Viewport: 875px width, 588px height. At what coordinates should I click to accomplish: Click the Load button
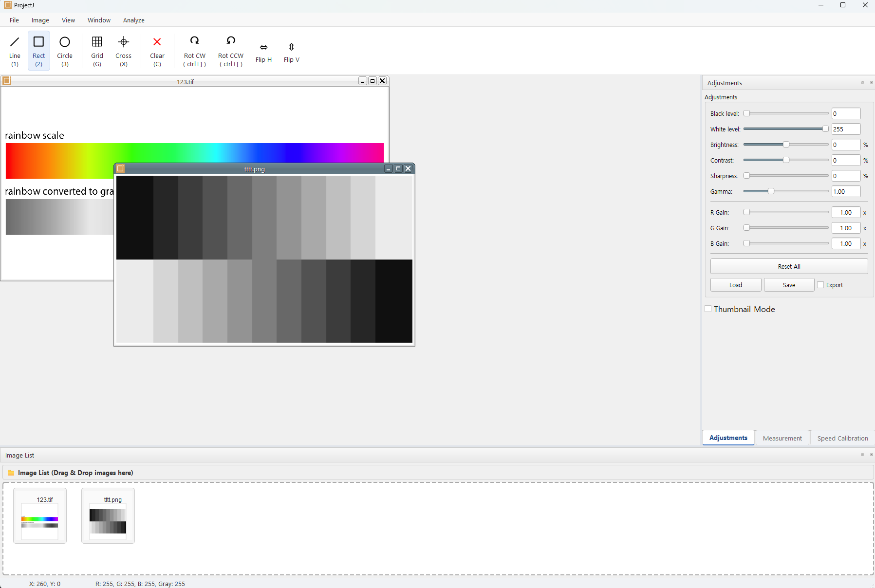click(736, 285)
